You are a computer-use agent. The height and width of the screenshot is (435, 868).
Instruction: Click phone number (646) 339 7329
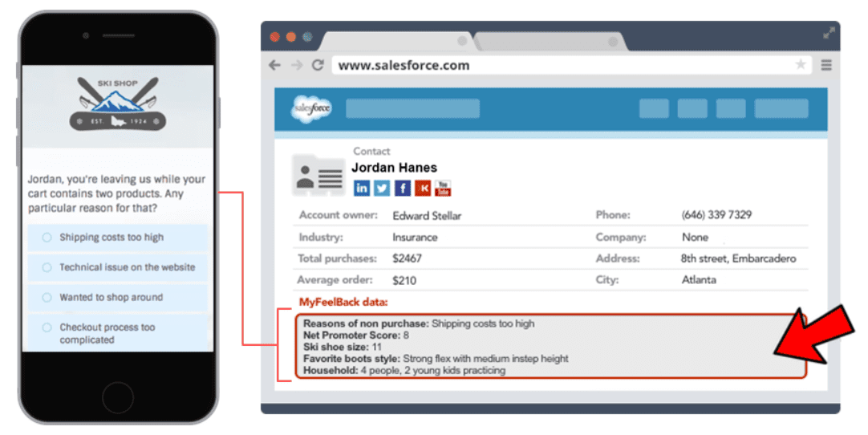coord(716,214)
